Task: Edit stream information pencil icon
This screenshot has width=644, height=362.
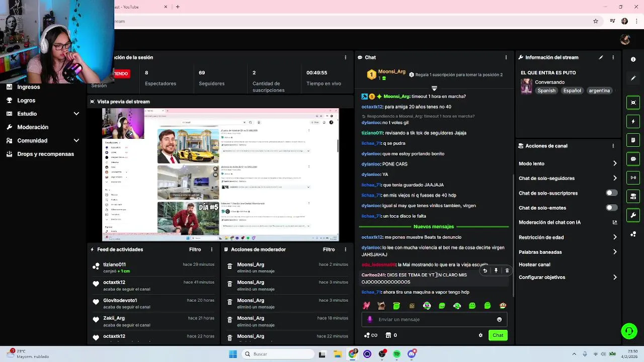Action: point(601,57)
